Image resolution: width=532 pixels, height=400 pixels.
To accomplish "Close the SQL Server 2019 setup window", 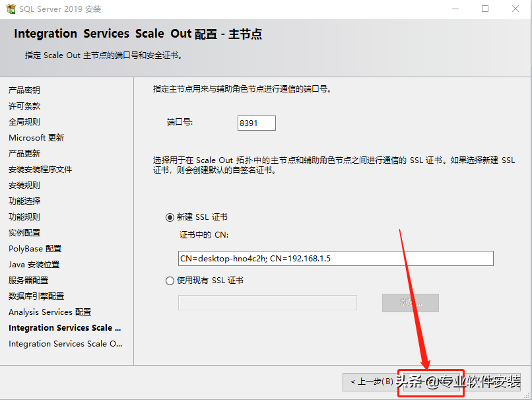I will (515, 9).
